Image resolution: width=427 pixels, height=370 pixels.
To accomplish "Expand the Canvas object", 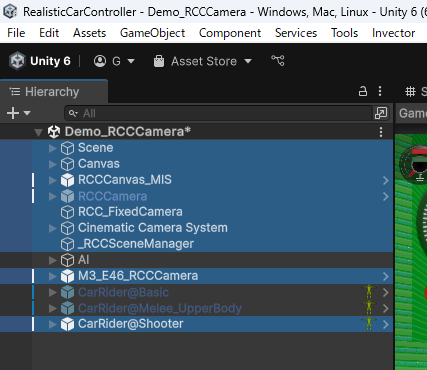I will [52, 164].
